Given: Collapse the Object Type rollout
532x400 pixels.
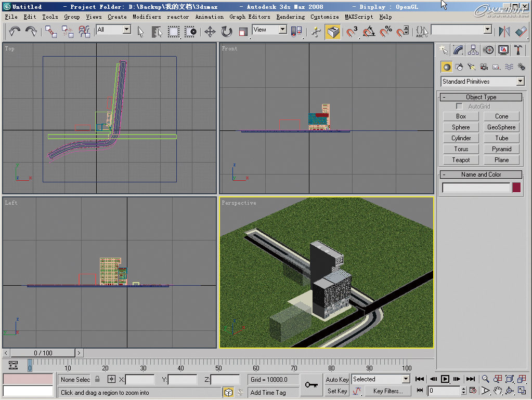Looking at the screenshot, I should [481, 97].
